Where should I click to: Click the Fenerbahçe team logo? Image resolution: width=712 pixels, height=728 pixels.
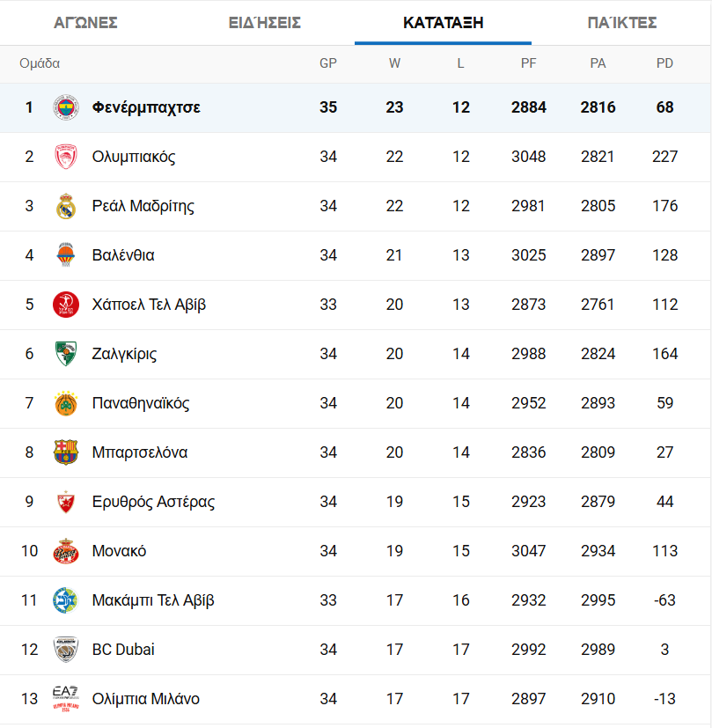(x=66, y=107)
